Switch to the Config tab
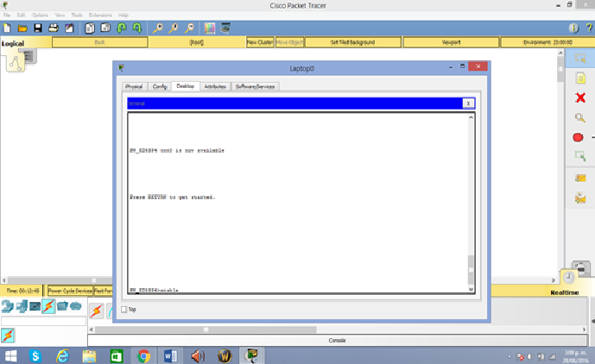Screen dimensions: 595x364 click(x=160, y=86)
